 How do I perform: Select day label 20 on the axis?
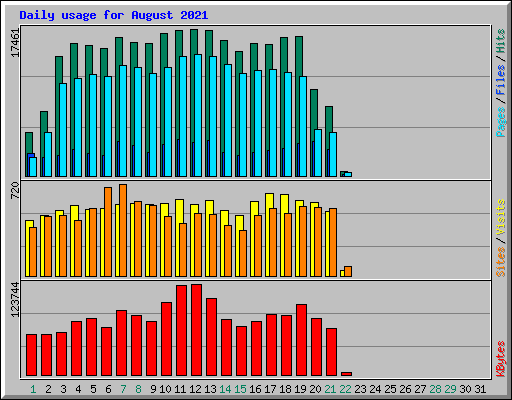[x=315, y=389]
